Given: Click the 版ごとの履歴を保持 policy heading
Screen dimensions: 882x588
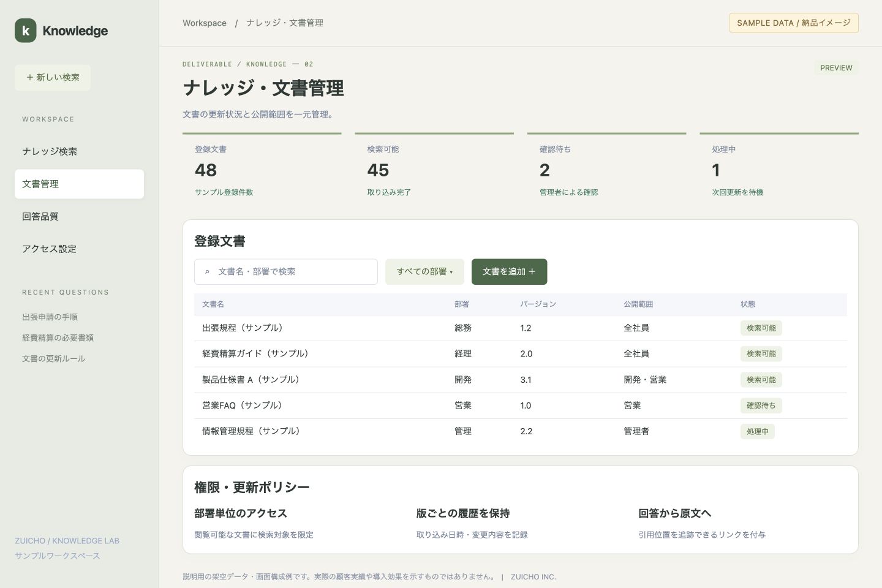Looking at the screenshot, I should [463, 513].
